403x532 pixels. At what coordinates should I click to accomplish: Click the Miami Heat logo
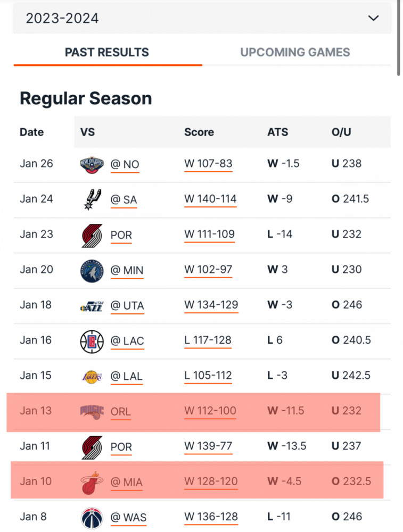92,483
